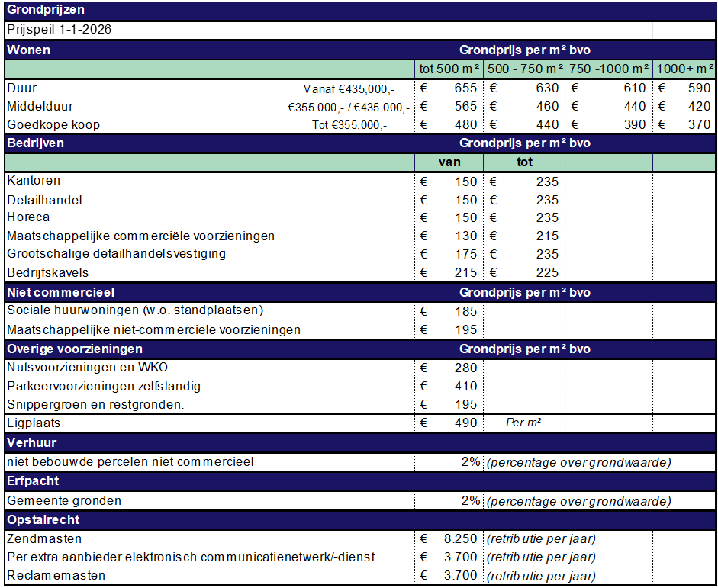Click the 1000+ m² column header
The height and width of the screenshot is (588, 718).
click(681, 68)
